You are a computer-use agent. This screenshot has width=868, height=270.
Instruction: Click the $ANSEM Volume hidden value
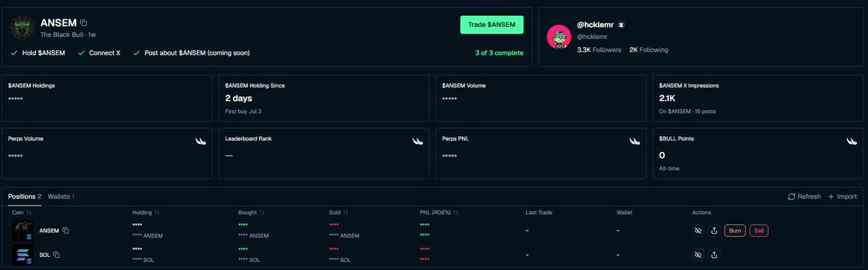click(450, 99)
